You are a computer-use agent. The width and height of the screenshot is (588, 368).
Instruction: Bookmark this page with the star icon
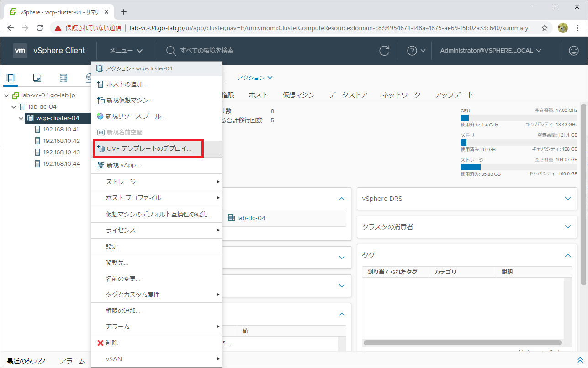click(545, 28)
